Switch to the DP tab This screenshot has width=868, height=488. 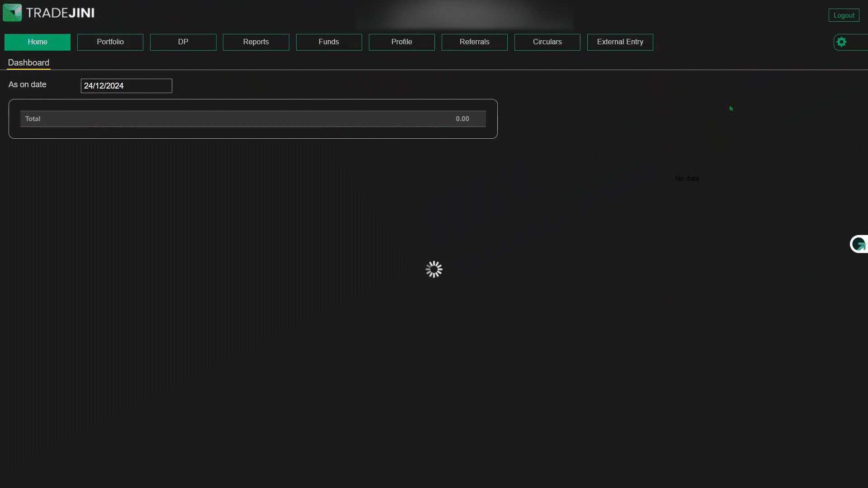tap(183, 42)
